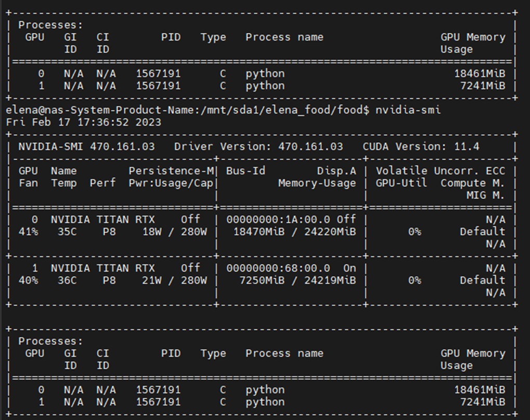530x420 pixels.
Task: Click the Perf column header
Action: [103, 183]
